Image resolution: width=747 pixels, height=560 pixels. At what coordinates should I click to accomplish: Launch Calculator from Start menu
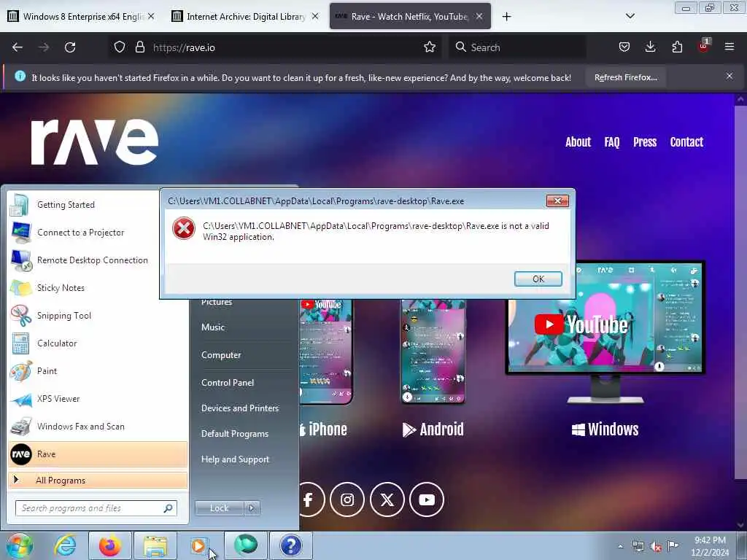point(98,343)
